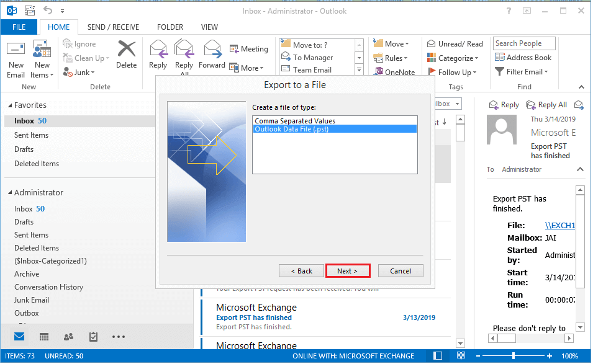This screenshot has height=364, width=593.
Task: Open the Address Book
Action: click(523, 58)
